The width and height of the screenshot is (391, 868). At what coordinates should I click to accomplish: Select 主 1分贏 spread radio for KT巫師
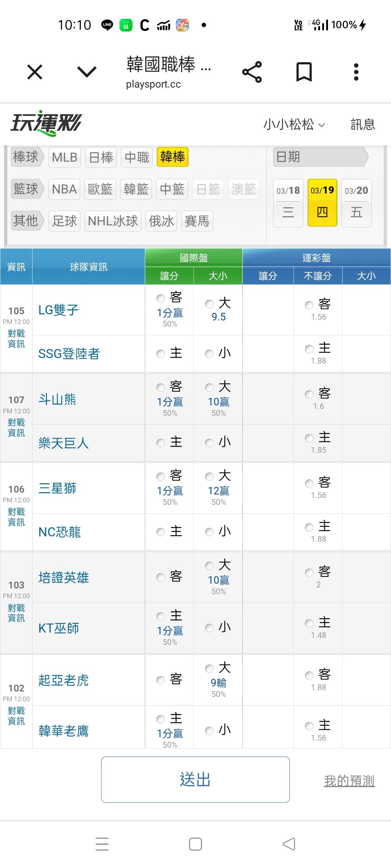pos(161,616)
